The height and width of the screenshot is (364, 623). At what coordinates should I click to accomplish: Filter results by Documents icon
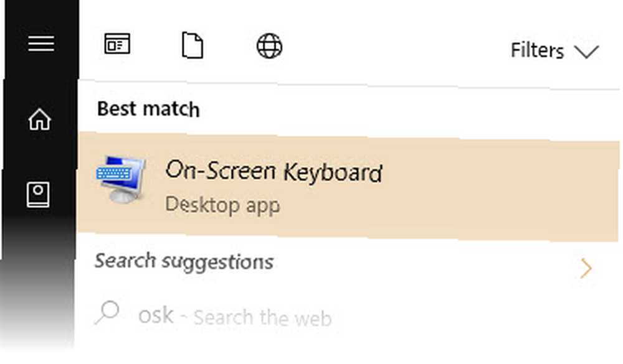click(193, 45)
